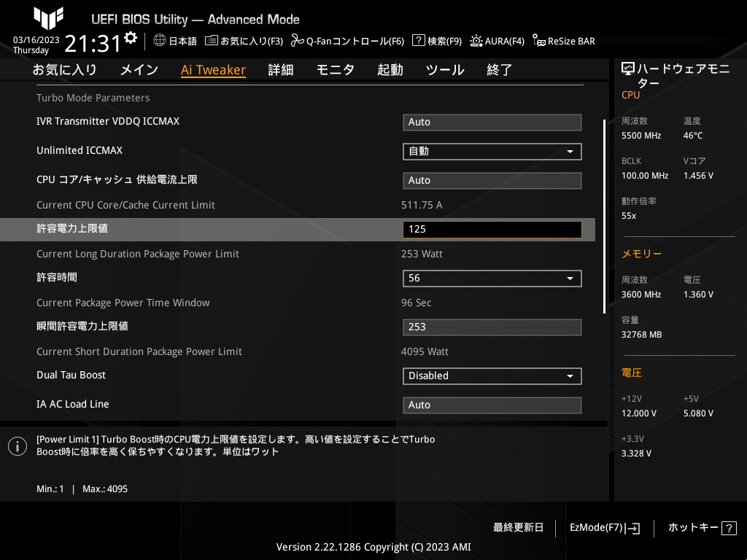The width and height of the screenshot is (747, 560).
Task: Select the Ai Tweaker tab
Action: click(213, 70)
